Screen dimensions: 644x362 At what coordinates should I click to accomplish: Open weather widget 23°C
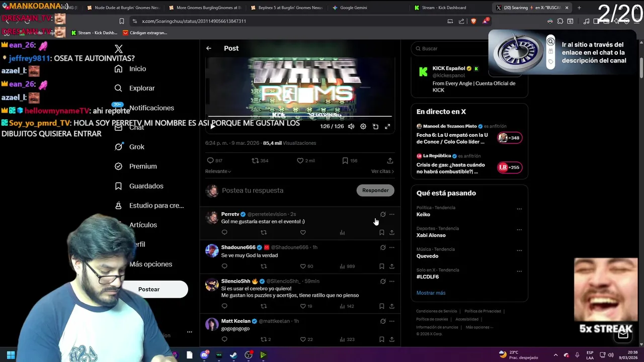click(518, 355)
